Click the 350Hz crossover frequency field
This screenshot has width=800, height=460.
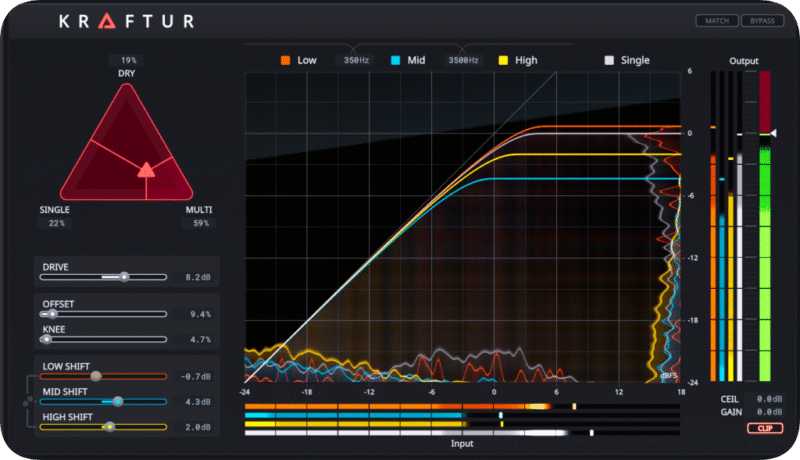coord(357,60)
